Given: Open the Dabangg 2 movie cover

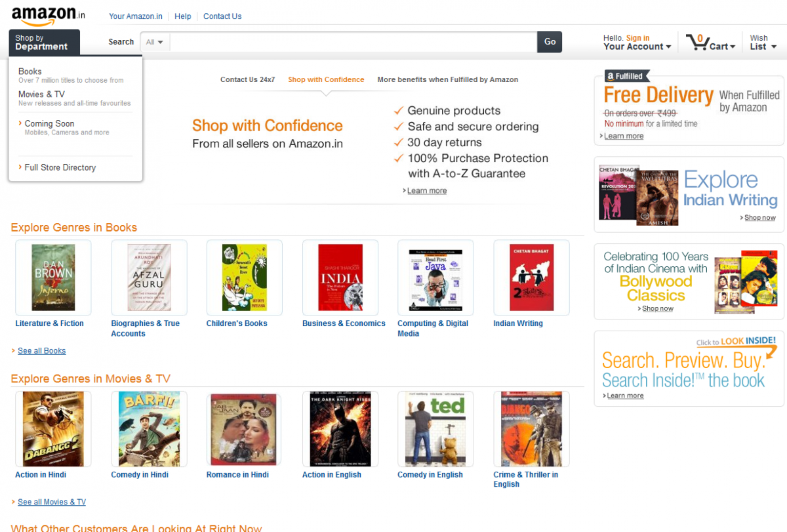Looking at the screenshot, I should click(x=53, y=429).
